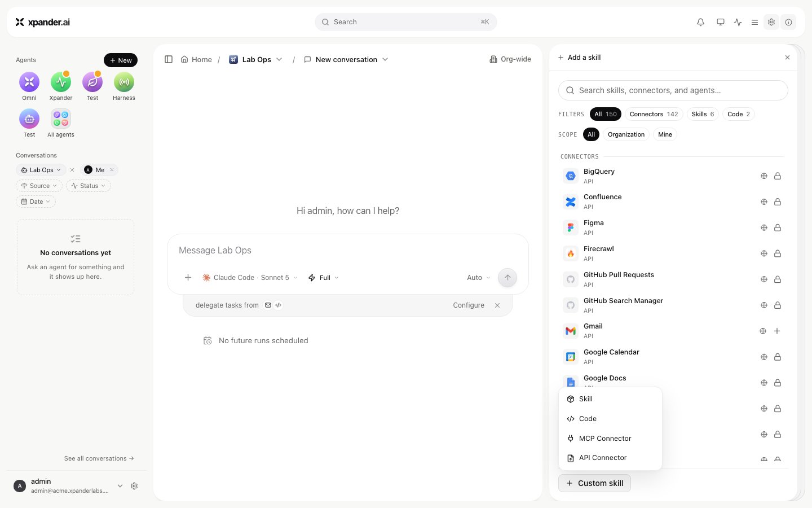Screen dimensions: 812x508
Task: Select the GitHub Pull Requests connector
Action: [x=673, y=279]
